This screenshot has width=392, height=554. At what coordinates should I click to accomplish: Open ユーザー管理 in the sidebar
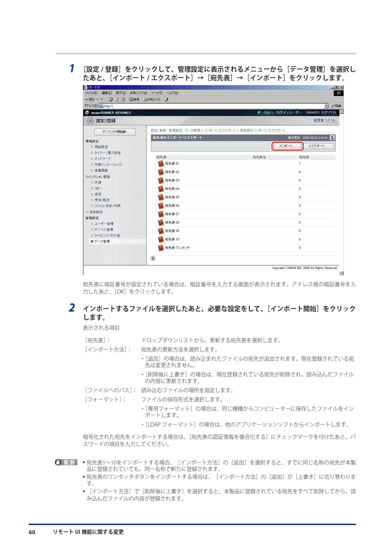(x=104, y=224)
